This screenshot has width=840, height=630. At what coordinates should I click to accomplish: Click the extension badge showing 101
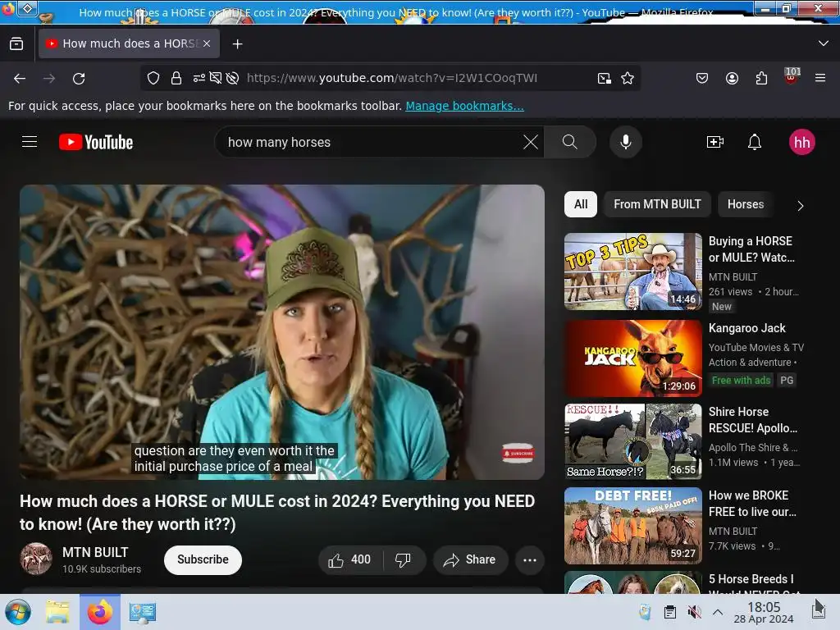pyautogui.click(x=792, y=76)
